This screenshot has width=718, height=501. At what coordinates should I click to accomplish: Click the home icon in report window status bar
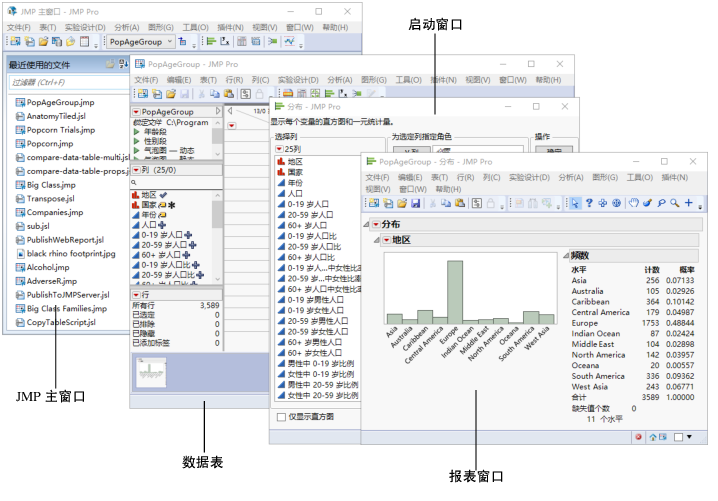coord(653,437)
